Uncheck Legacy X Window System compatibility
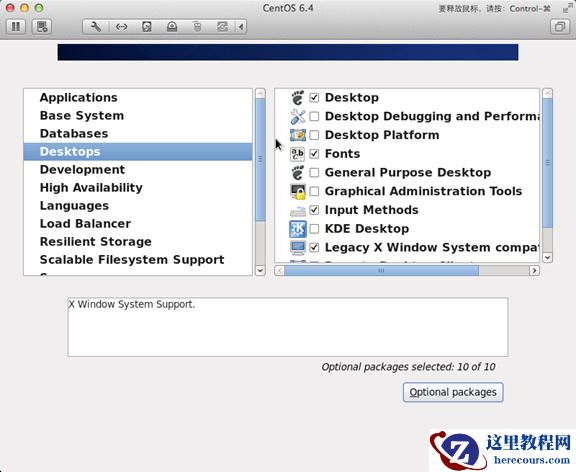 tap(314, 247)
